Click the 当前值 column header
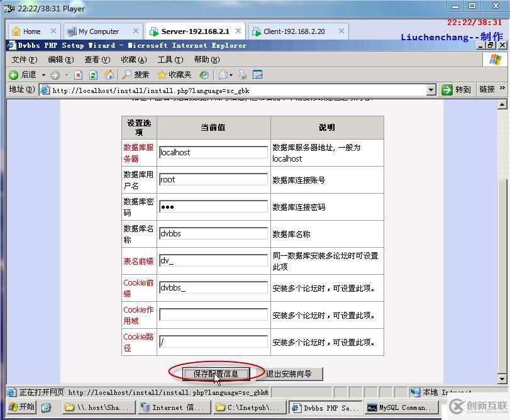This screenshot has width=510, height=420. click(x=213, y=128)
